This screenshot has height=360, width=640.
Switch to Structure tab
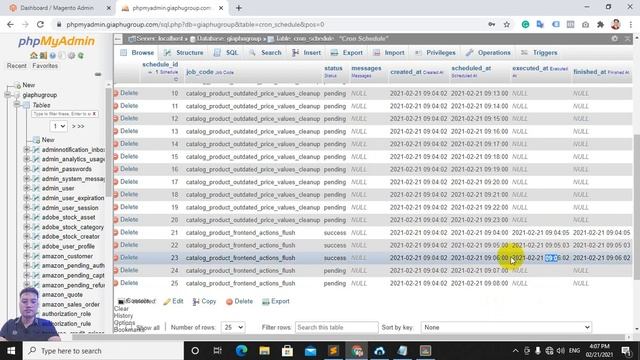(x=184, y=53)
